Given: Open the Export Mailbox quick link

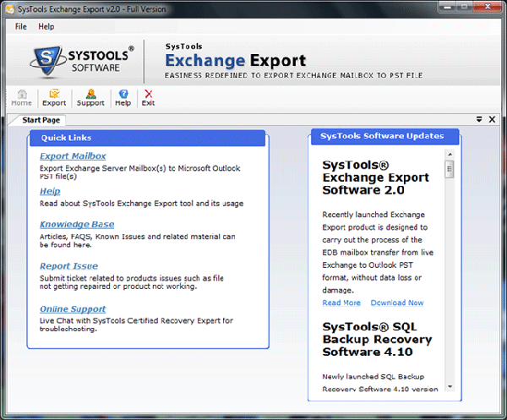Looking at the screenshot, I should pos(73,156).
